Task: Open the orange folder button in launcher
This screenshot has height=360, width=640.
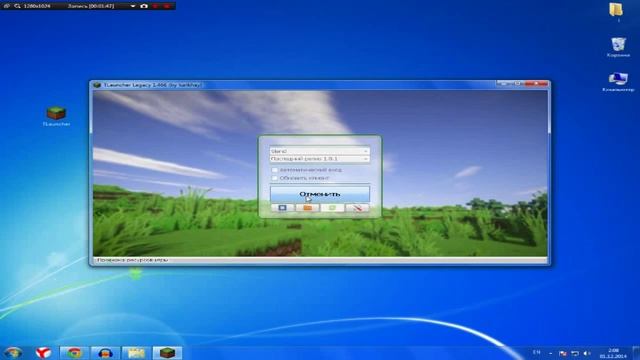Action: click(x=307, y=208)
